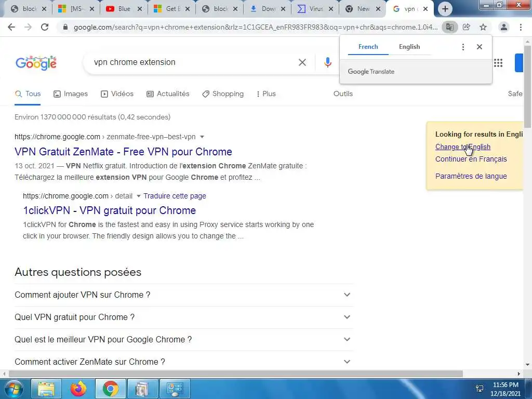Click the Google logo

click(36, 63)
